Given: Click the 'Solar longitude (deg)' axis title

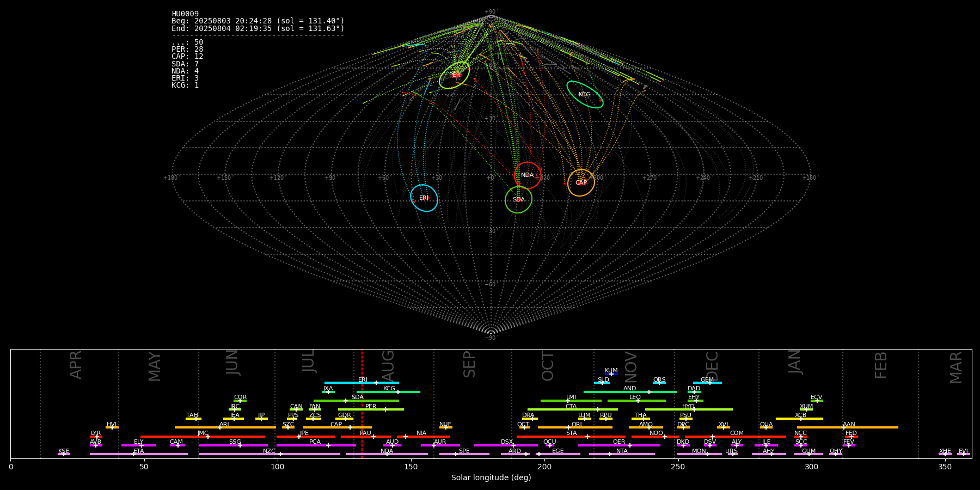Looking at the screenshot, I should tap(491, 477).
